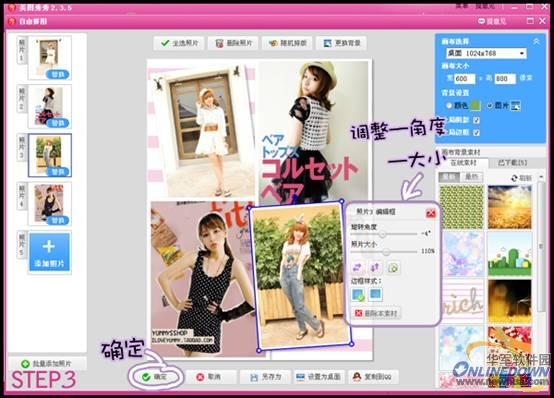Click the 更换背景 change background button
This screenshot has width=554, height=398.
[x=342, y=43]
